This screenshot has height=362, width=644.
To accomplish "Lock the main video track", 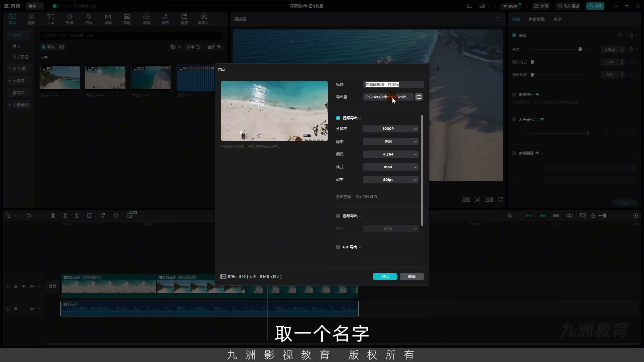I will (x=16, y=286).
